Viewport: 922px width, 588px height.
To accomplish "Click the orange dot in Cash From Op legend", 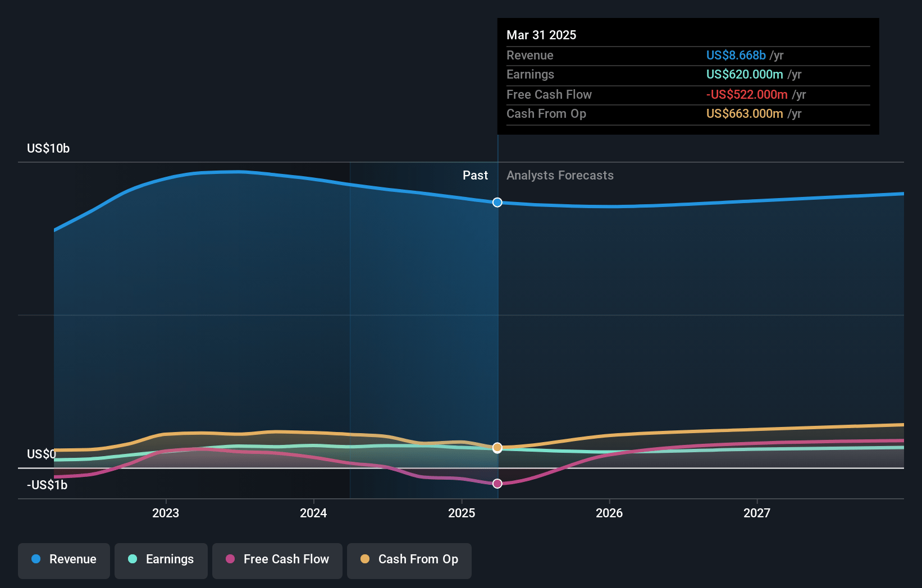I will (x=365, y=559).
